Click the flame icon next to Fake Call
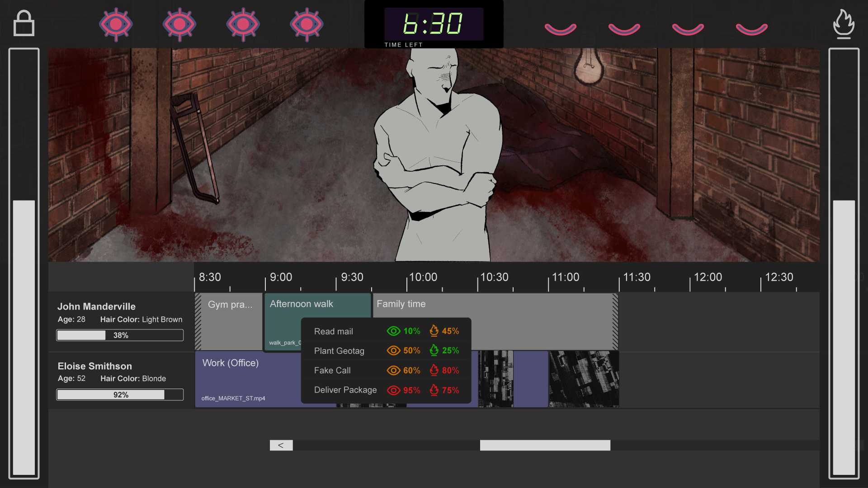The image size is (868, 488). click(434, 371)
